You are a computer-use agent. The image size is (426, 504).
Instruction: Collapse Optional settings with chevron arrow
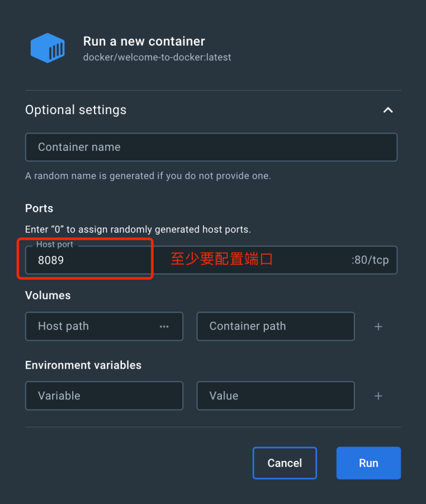pos(388,110)
